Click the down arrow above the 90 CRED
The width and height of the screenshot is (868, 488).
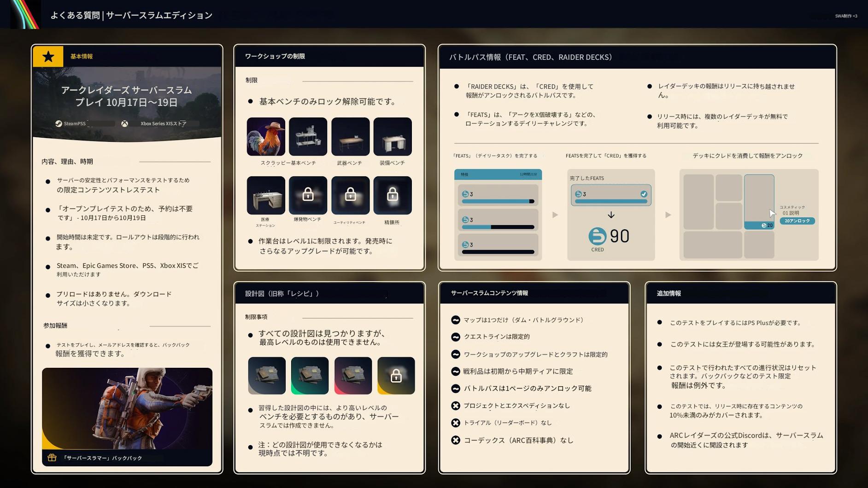(611, 215)
